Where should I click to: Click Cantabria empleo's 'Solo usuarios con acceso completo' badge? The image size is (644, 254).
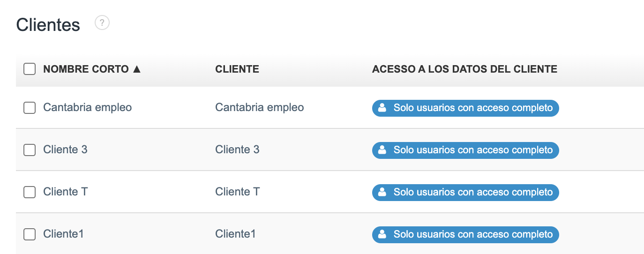pos(472,108)
